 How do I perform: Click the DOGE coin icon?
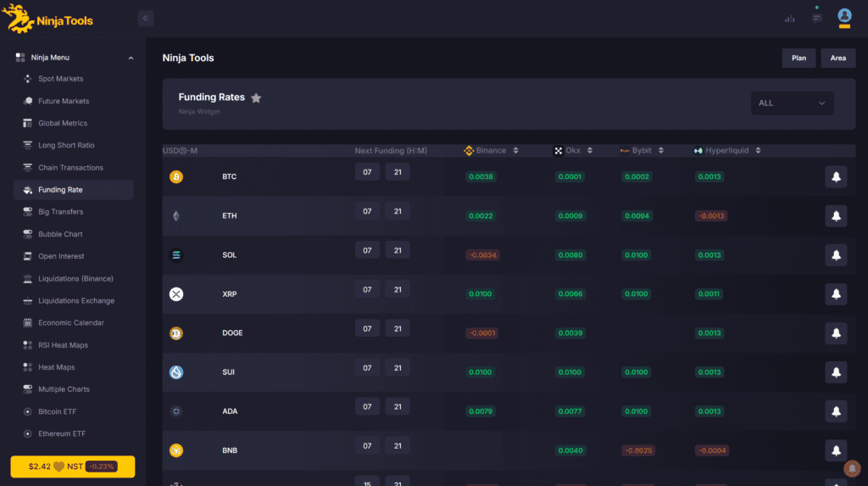(x=176, y=333)
